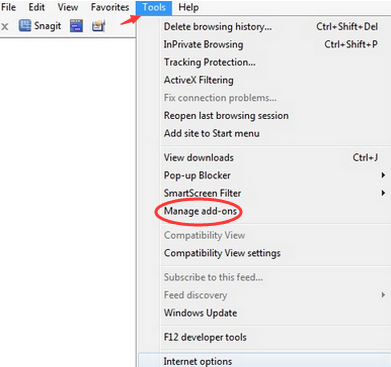Open the Help menu
The width and height of the screenshot is (391, 367).
tap(188, 7)
